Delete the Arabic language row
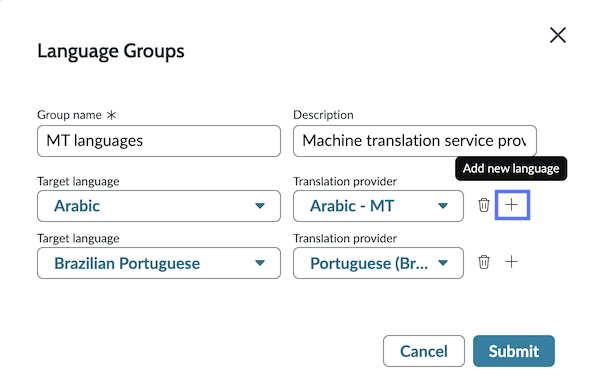 483,205
